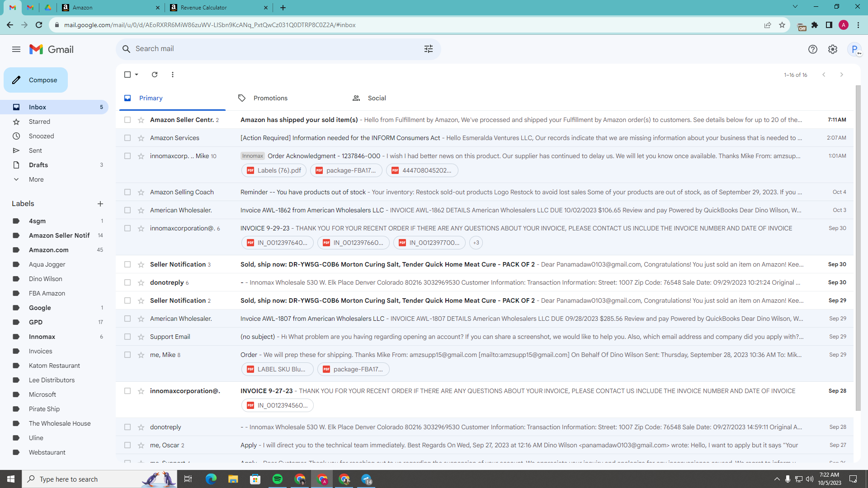Star the Support Email message
Screen dimensions: 868x488
141,337
